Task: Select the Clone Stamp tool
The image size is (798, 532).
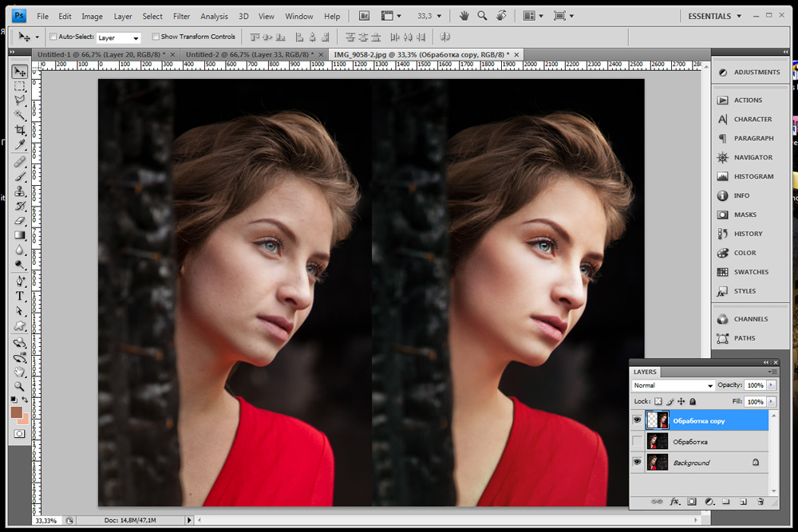Action: 20,191
